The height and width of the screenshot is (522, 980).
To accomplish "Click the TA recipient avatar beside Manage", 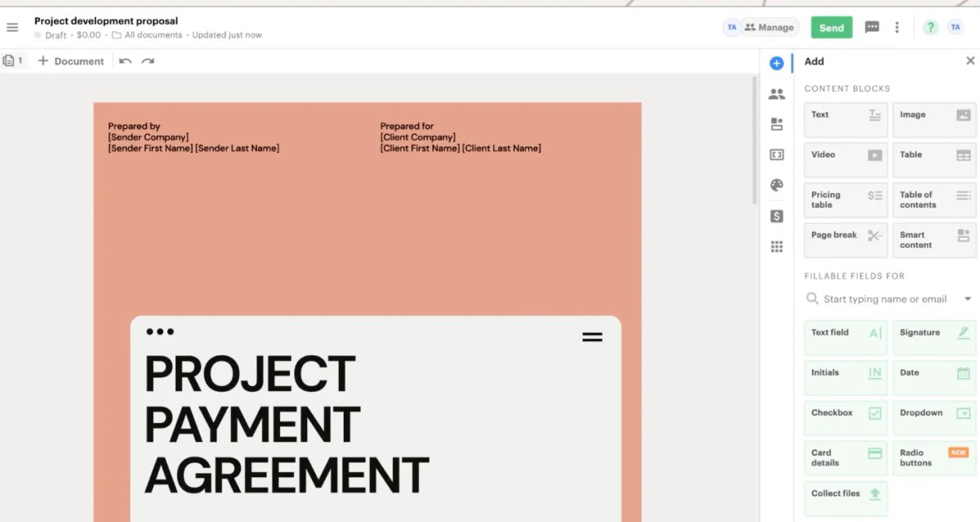I will pyautogui.click(x=732, y=27).
